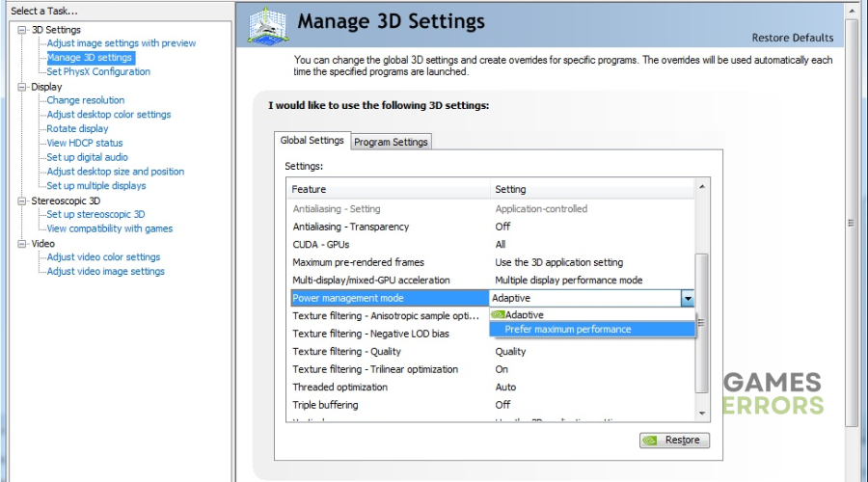Screen dimensions: 868x482
Task: Click the main panel scroll up arrow
Action: tap(852, 11)
